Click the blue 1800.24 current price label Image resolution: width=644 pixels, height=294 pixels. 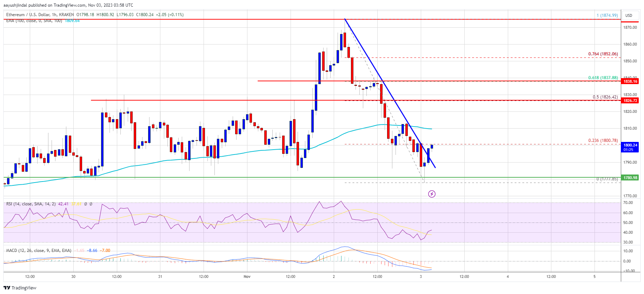(630, 147)
